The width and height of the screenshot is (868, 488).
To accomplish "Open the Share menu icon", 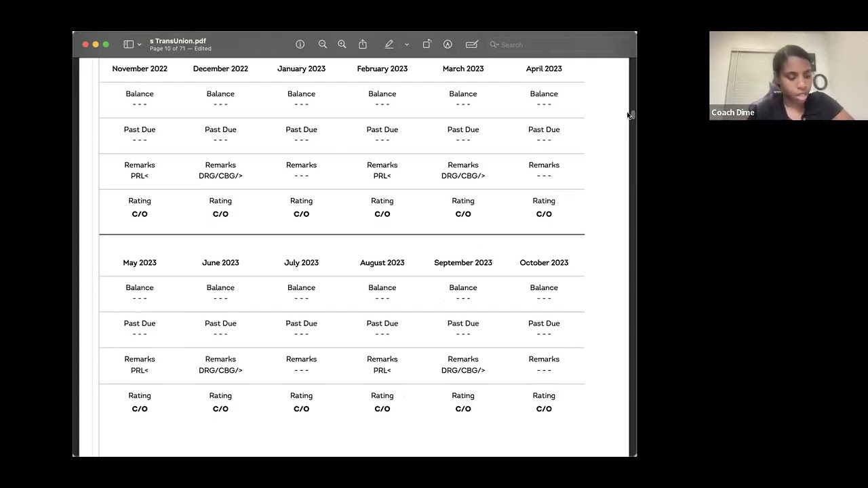I will coord(363,44).
